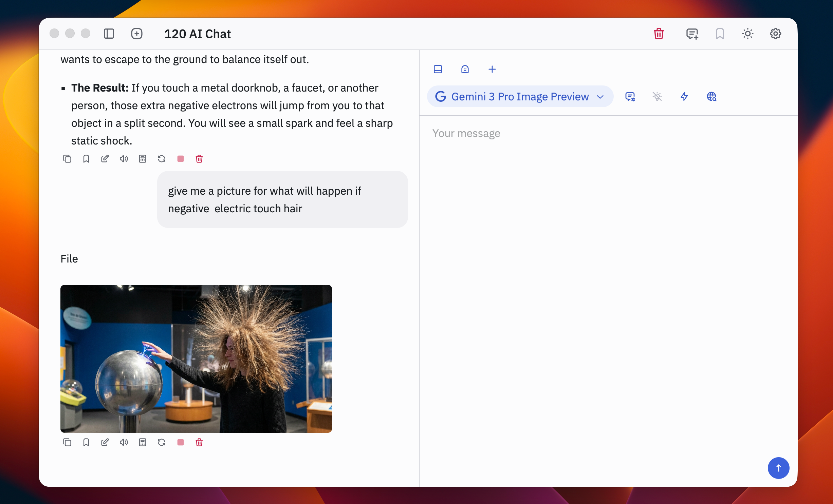Toggle disabled lightbulb reasoning icon
Viewport: 833px width, 504px height.
[657, 97]
